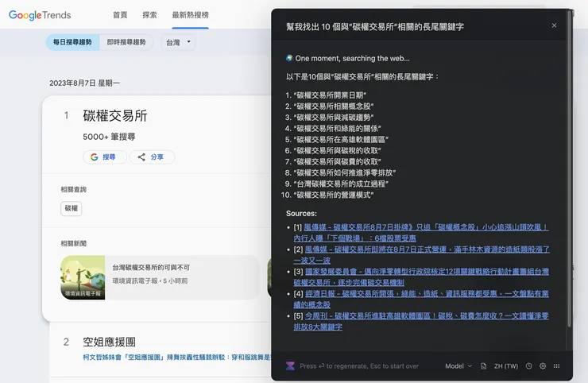Open assistant settings gear icon
This screenshot has width=588, height=383.
click(543, 366)
